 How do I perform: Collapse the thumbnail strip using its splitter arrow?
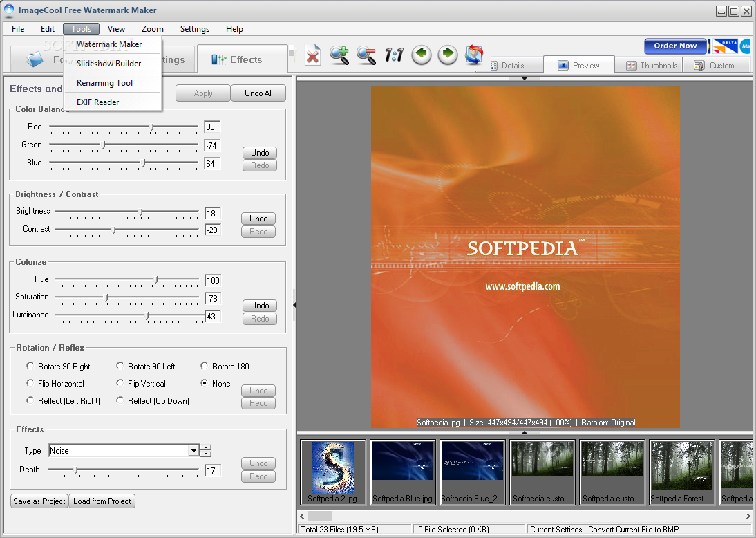(524, 432)
